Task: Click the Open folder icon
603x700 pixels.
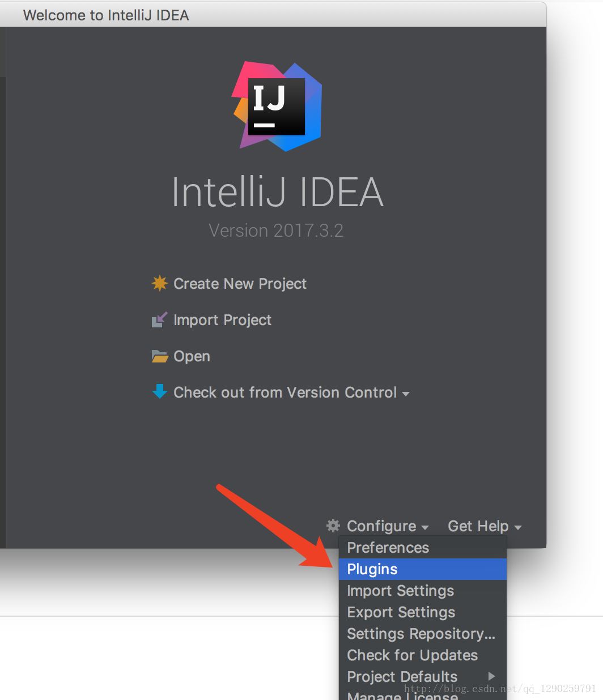Action: pos(160,356)
